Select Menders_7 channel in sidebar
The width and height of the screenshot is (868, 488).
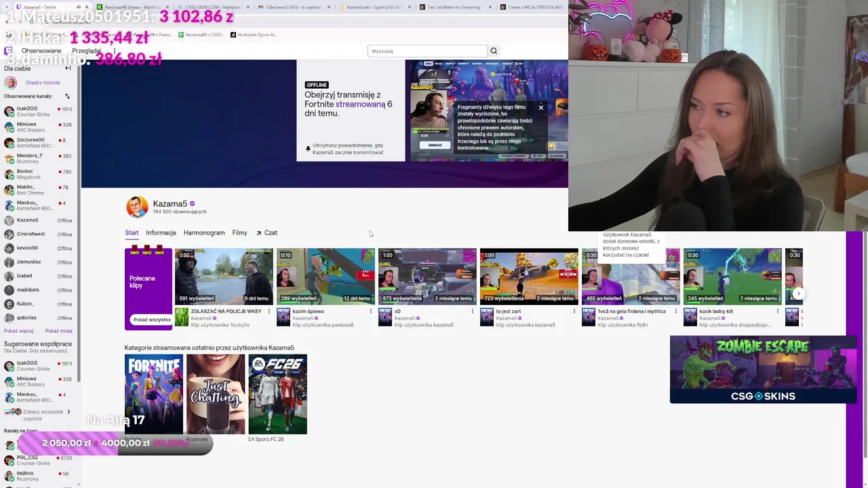[x=37, y=158]
